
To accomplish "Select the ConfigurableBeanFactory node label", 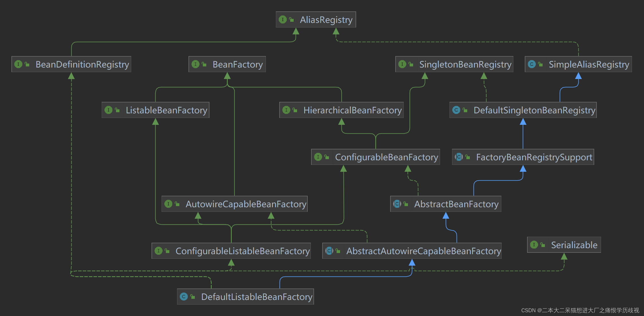I will [x=386, y=157].
